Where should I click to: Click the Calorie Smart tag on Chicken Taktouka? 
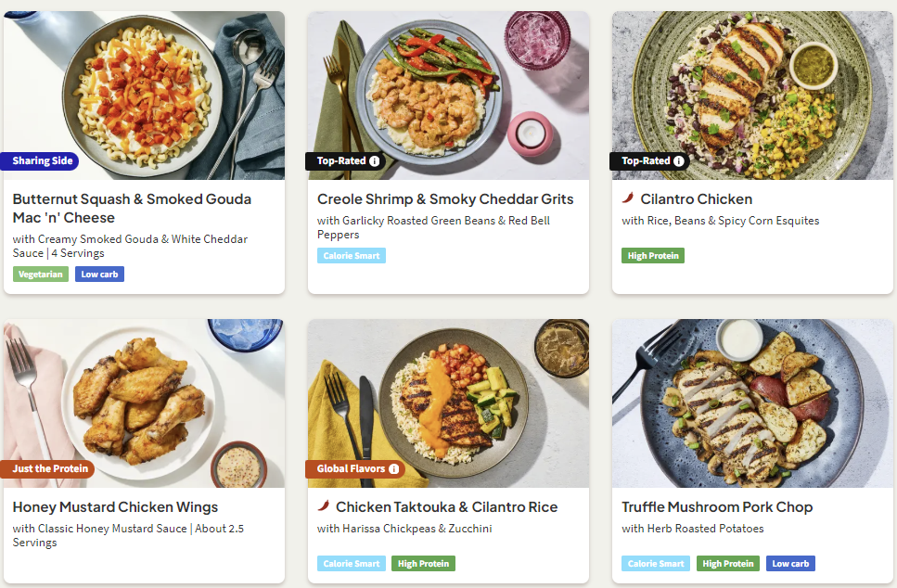351,564
